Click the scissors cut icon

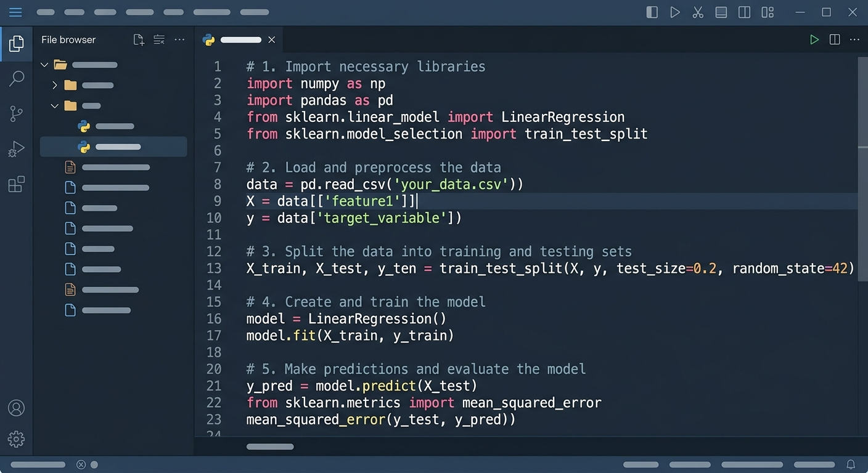click(698, 12)
